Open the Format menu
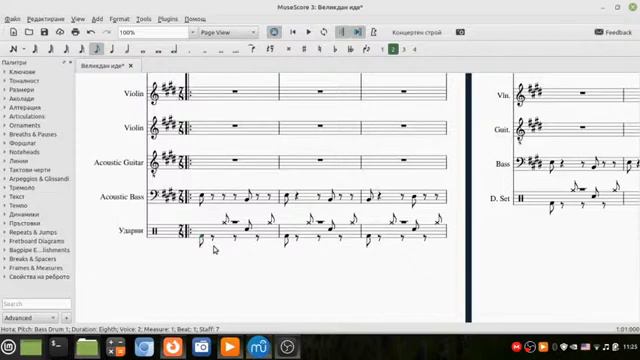Viewport: 640px width, 360px height. pos(119,19)
